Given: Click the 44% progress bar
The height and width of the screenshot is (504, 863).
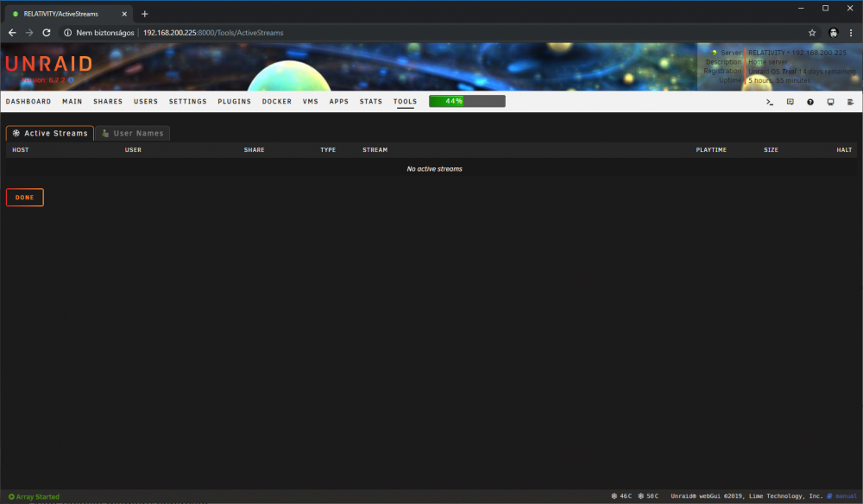Looking at the screenshot, I should point(467,101).
